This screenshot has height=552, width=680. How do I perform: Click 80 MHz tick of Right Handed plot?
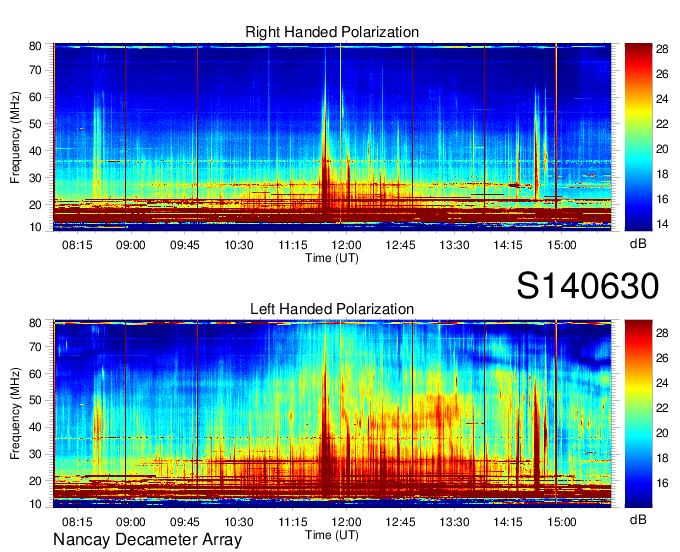pyautogui.click(x=35, y=46)
